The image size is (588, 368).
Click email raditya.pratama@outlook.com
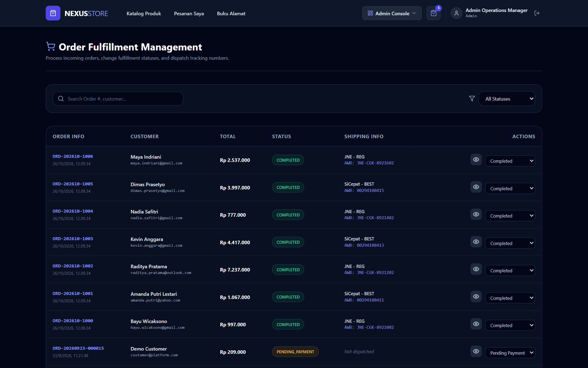(x=161, y=273)
